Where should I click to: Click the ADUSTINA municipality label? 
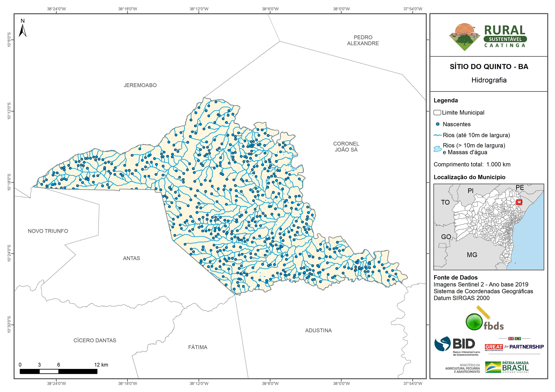pyautogui.click(x=318, y=330)
